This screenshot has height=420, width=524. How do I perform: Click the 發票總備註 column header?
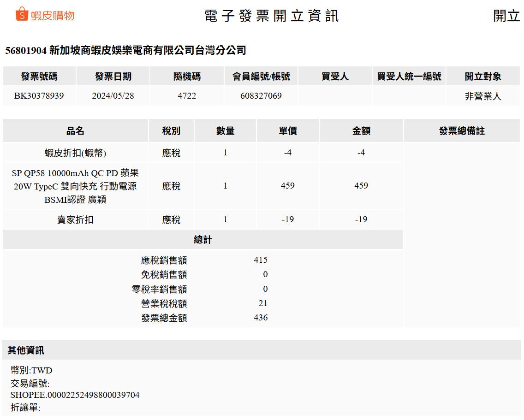461,131
